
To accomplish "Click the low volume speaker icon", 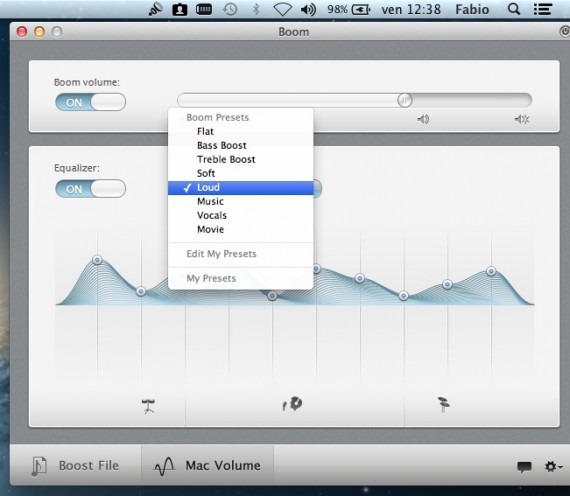I will pyautogui.click(x=423, y=119).
